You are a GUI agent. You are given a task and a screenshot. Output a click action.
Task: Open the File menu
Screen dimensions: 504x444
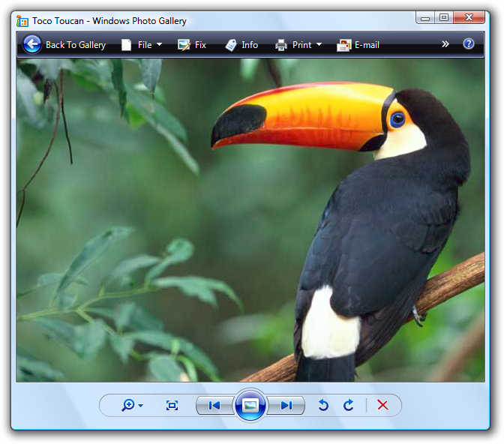[x=142, y=45]
